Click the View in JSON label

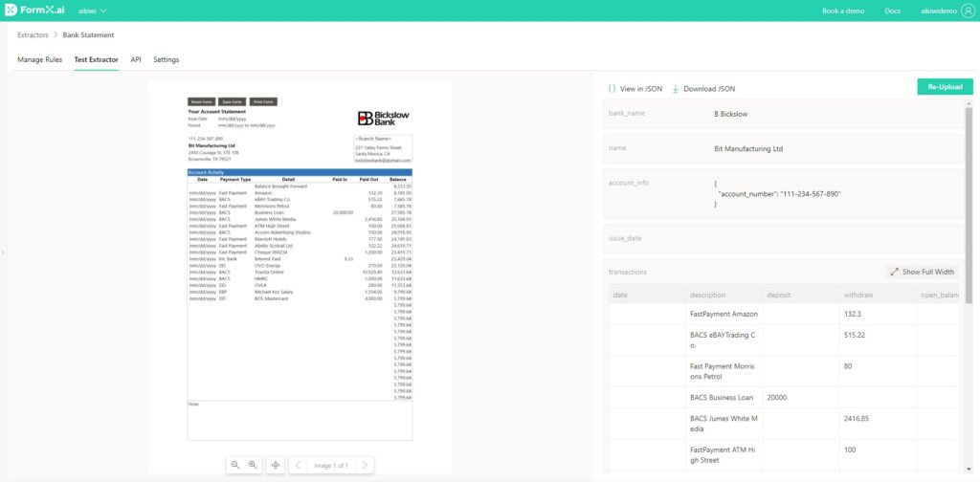coord(640,89)
